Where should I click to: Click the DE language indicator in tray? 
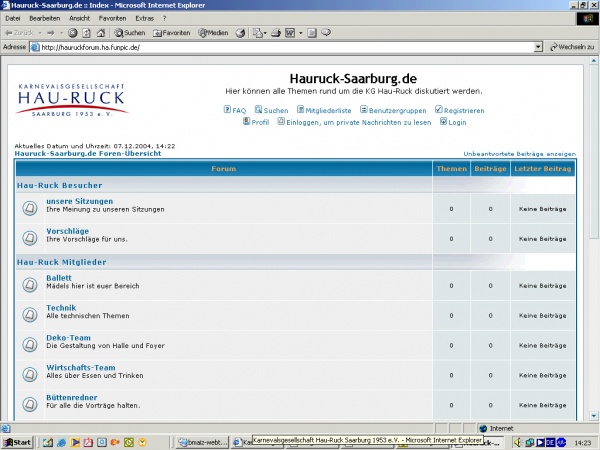coord(551,442)
